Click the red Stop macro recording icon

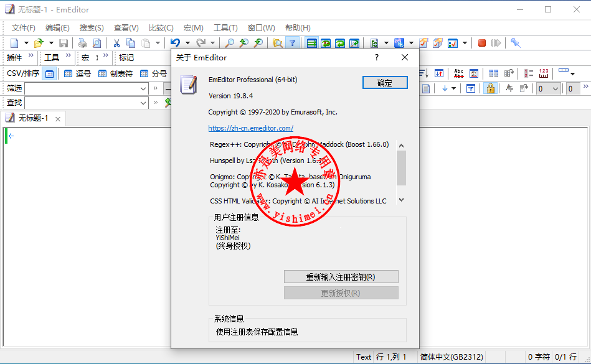click(x=481, y=43)
